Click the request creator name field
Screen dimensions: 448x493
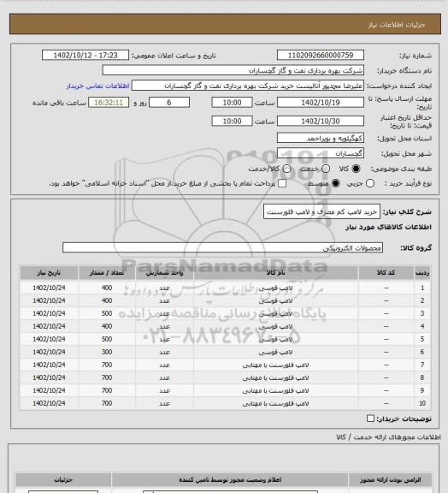tap(248, 86)
